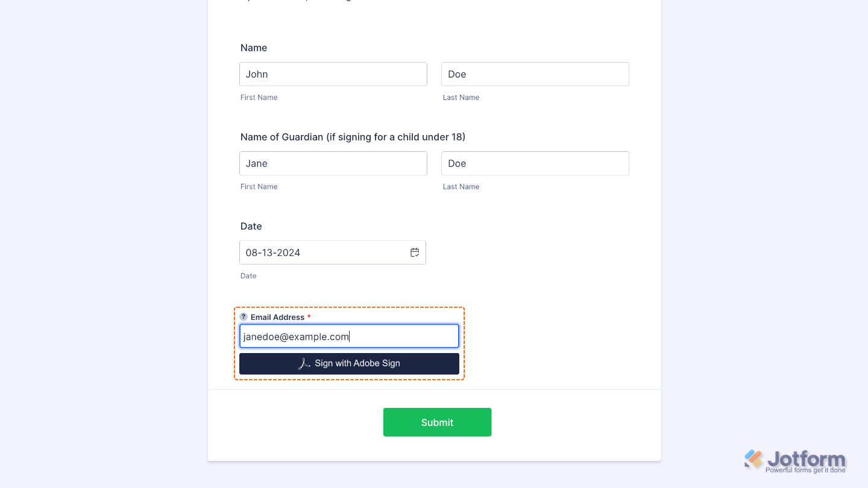The width and height of the screenshot is (868, 488).
Task: Click the 'Name' section heading
Action: pyautogui.click(x=253, y=48)
